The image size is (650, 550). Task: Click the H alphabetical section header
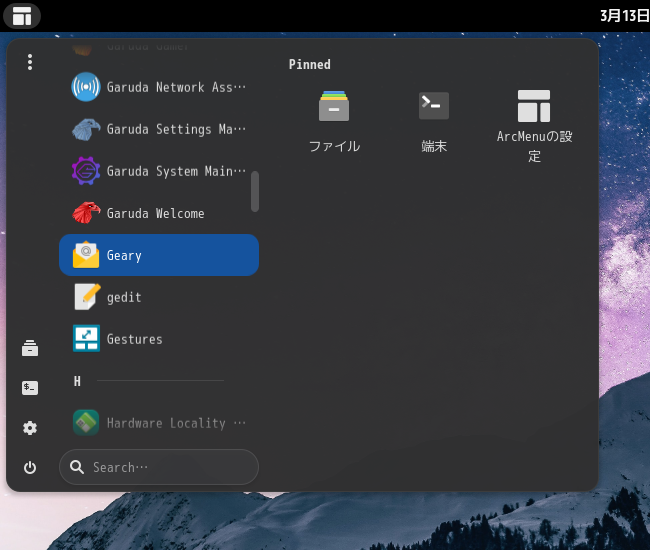tap(77, 381)
